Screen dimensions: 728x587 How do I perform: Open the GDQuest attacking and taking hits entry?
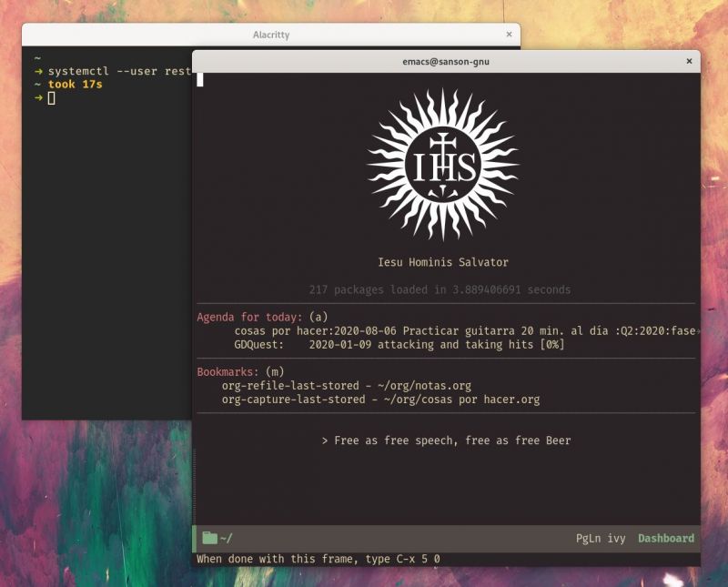[x=399, y=345]
